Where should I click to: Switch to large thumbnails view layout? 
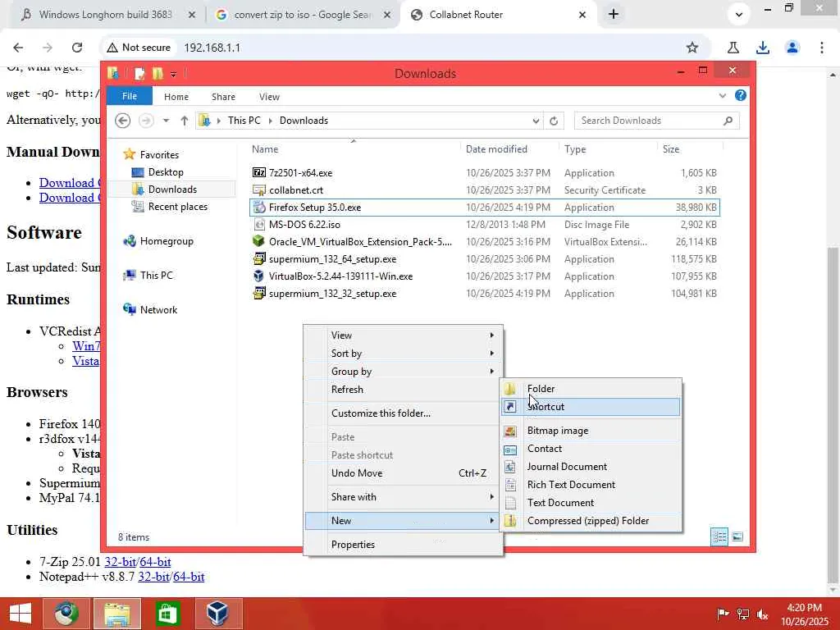point(737,536)
